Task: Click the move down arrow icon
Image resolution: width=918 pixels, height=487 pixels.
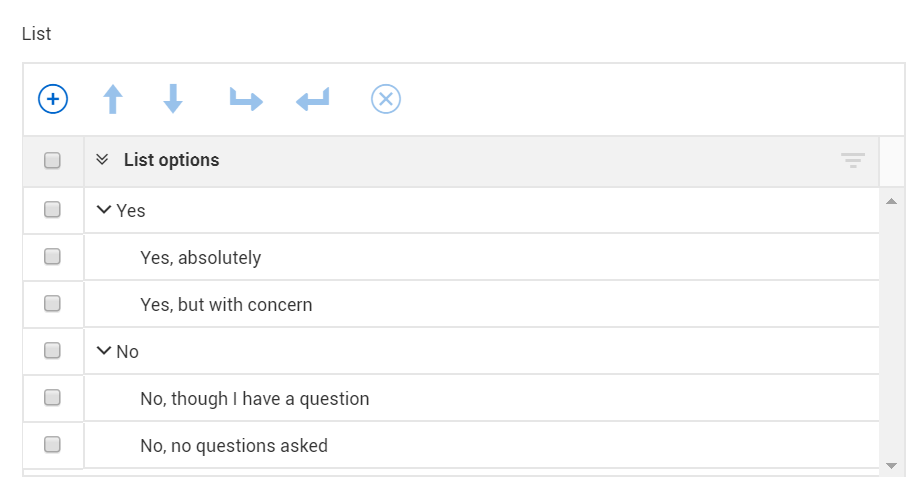Action: pyautogui.click(x=173, y=99)
